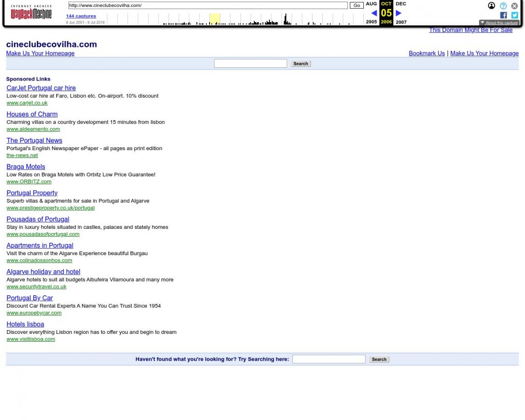Click the tall capture spike in timeline
The image size is (525, 420).
tap(286, 19)
